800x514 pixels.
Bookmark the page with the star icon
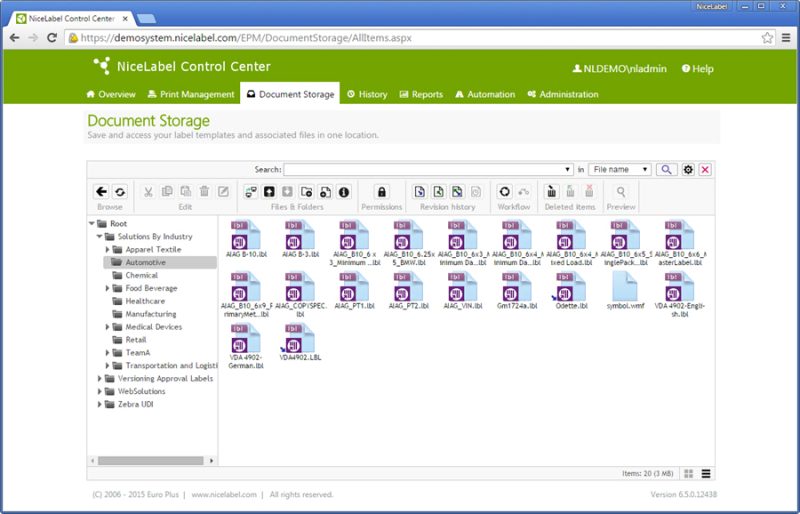(767, 38)
